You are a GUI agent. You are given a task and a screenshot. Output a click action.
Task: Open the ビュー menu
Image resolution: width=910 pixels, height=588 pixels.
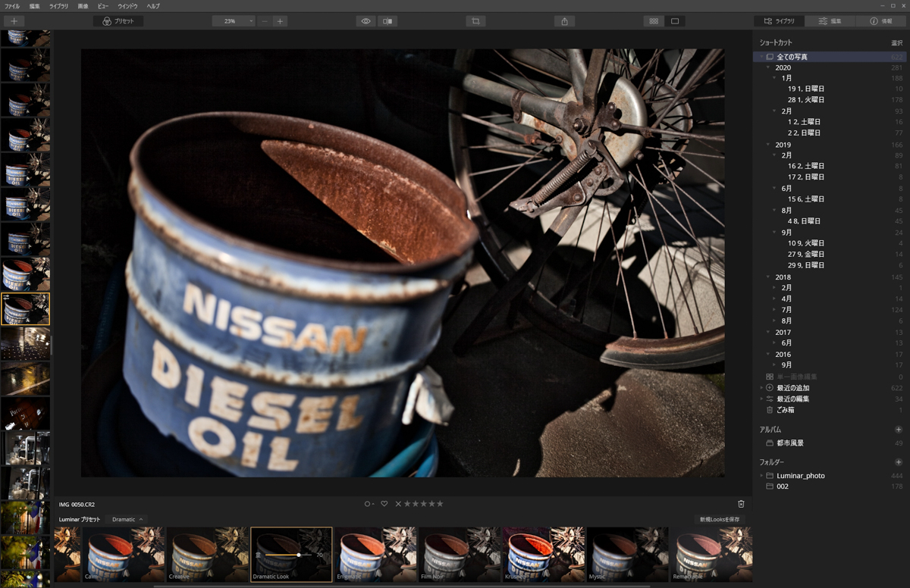pyautogui.click(x=103, y=6)
